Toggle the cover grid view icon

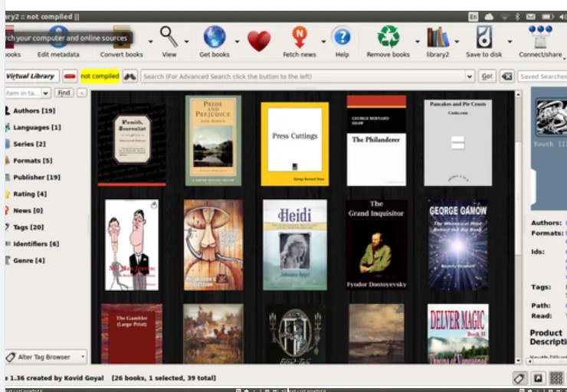556,378
